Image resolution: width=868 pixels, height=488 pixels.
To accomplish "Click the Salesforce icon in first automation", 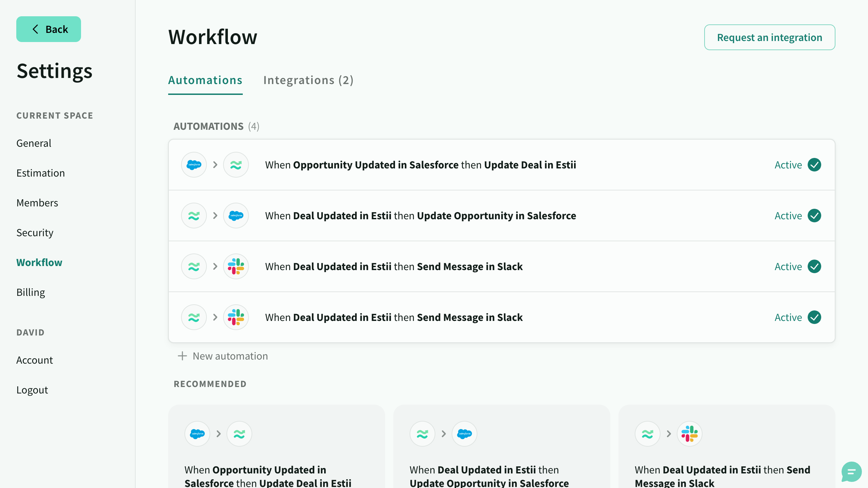I will tap(194, 164).
